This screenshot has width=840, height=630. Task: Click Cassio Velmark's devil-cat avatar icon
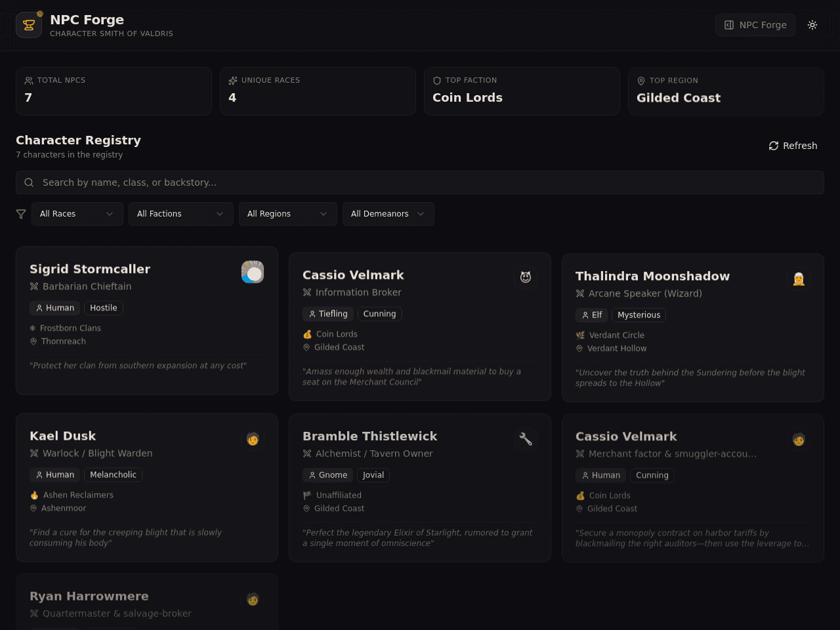pyautogui.click(x=526, y=278)
